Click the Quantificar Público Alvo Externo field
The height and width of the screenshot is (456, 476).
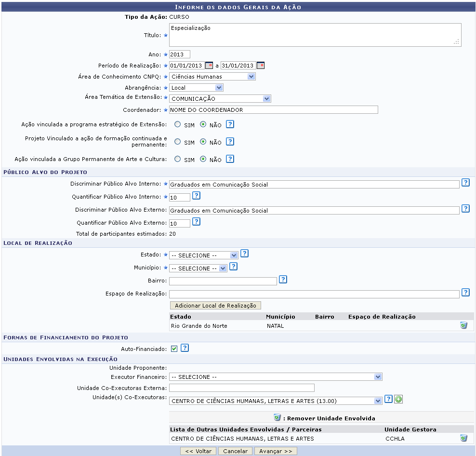(179, 224)
